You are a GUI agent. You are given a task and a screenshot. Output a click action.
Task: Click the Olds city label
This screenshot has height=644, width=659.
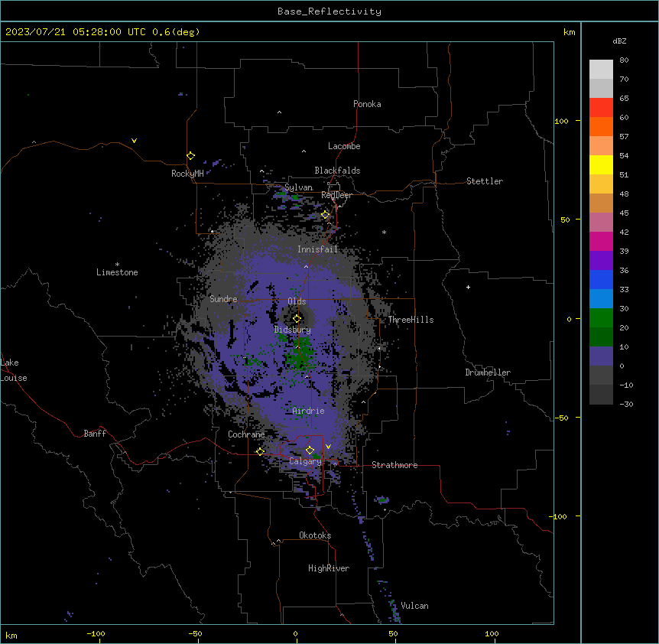coord(297,301)
